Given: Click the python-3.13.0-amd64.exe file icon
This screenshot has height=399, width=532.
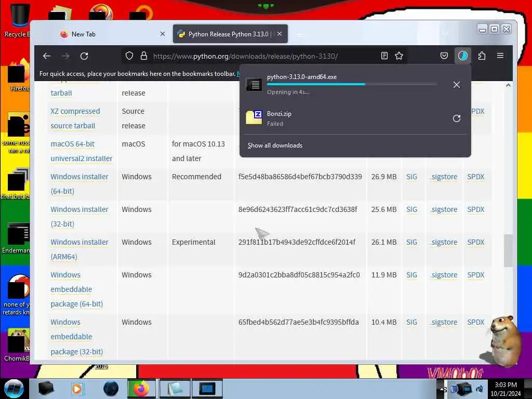Looking at the screenshot, I should [254, 84].
